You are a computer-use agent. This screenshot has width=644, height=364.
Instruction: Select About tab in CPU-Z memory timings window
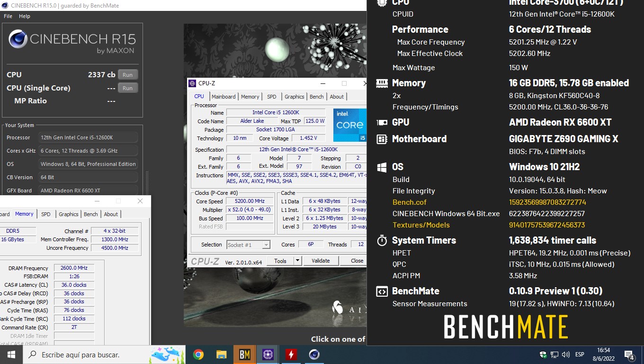coord(111,214)
